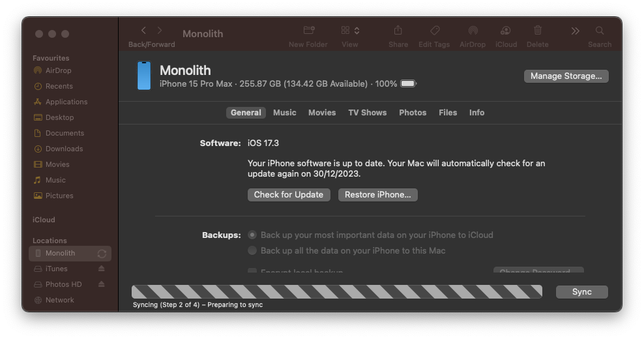644x339 pixels.
Task: Click the striped sync progress bar
Action: [337, 292]
